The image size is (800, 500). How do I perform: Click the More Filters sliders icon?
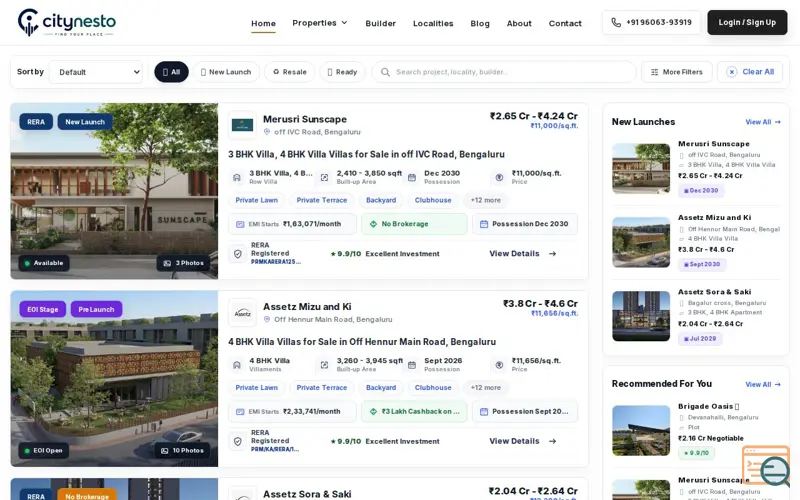point(655,72)
